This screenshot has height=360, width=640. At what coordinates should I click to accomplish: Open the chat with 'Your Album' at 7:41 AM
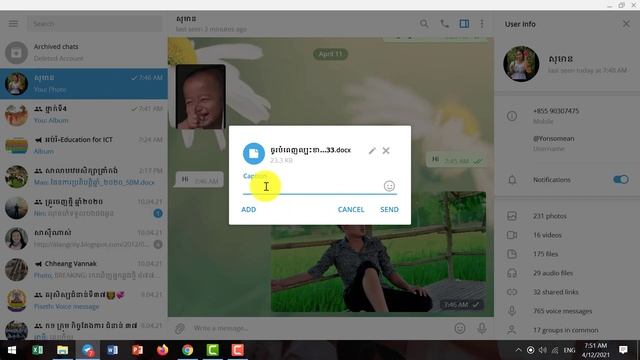pos(84,114)
